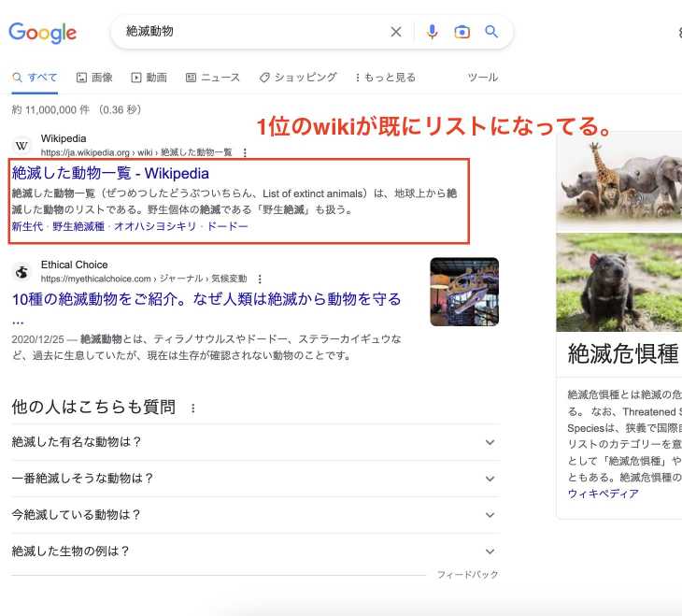Open the 10種の絶滅動物をご紹介 result
This screenshot has width=682, height=616.
[x=206, y=299]
